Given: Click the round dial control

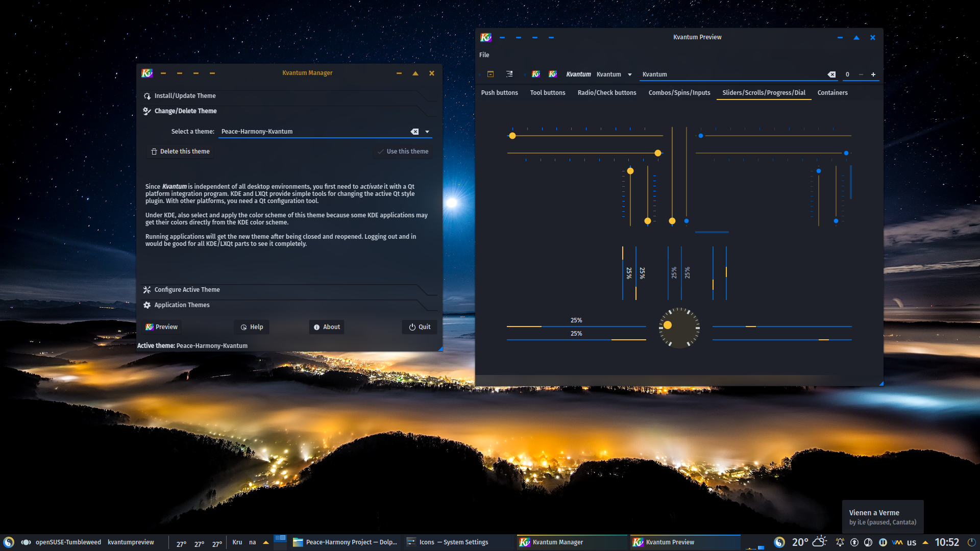Looking at the screenshot, I should (x=679, y=328).
